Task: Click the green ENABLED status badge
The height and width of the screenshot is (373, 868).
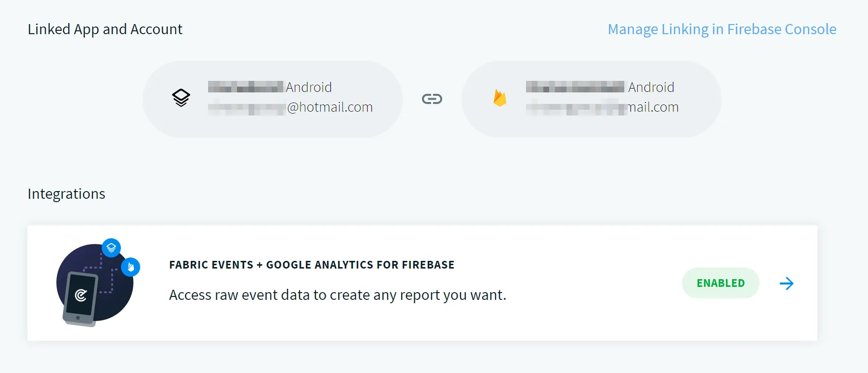Action: 720,283
